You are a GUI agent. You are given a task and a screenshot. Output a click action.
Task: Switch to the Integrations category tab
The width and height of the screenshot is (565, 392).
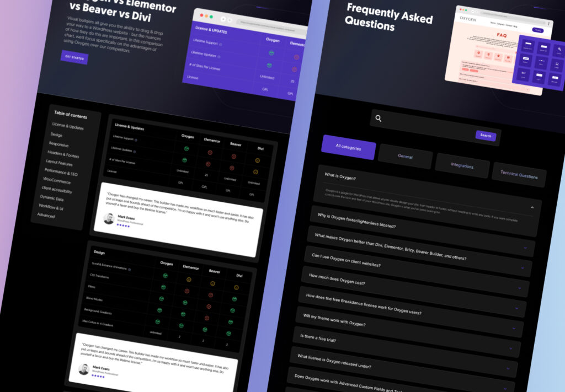[462, 166]
